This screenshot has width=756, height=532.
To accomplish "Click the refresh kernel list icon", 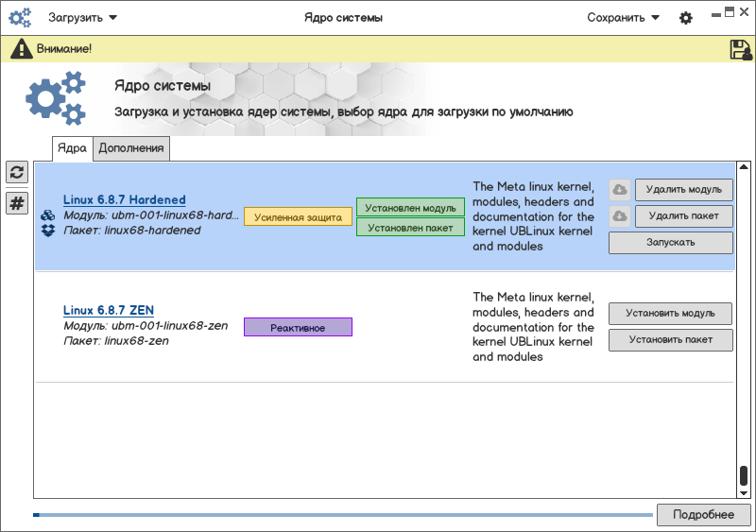I will pos(17,171).
